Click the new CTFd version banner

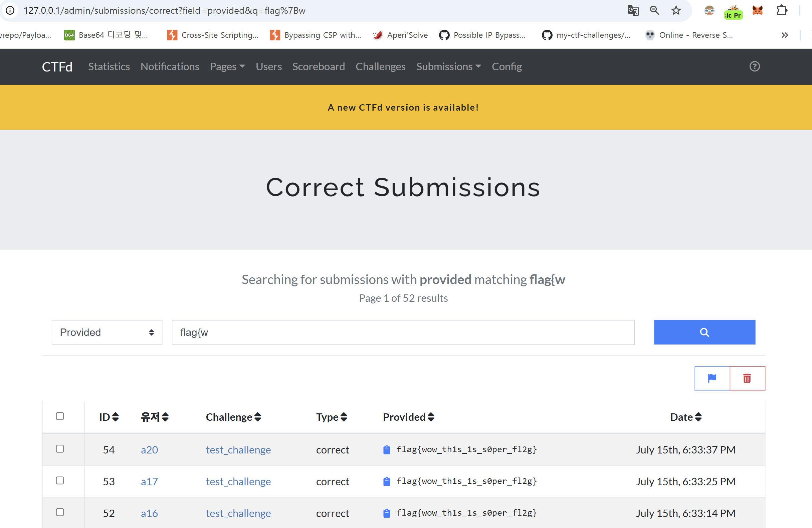point(403,107)
